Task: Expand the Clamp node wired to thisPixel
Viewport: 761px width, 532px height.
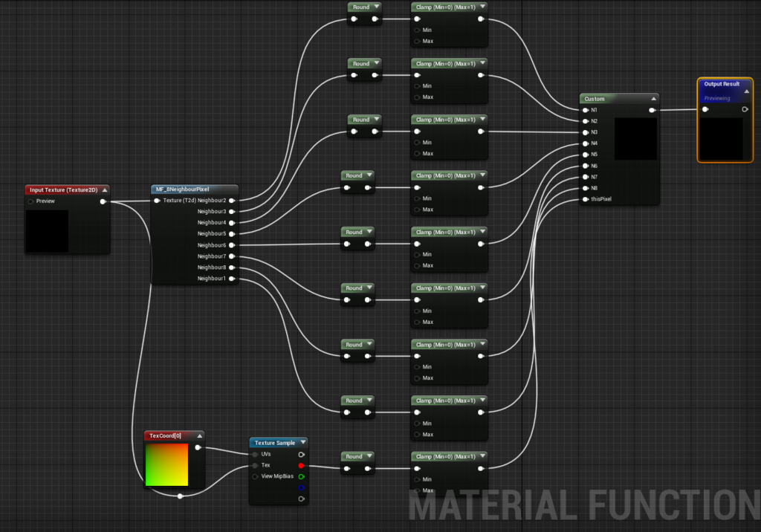Action: click(x=482, y=455)
